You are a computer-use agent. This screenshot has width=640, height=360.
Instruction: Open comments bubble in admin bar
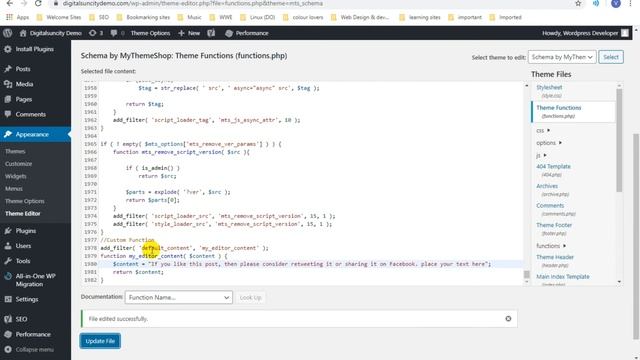coord(117,33)
